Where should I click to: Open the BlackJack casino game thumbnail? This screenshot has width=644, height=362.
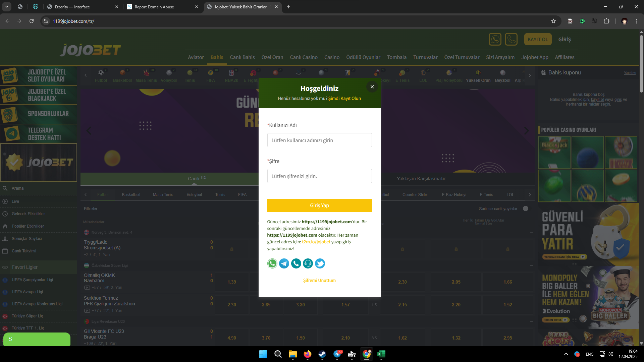tap(554, 153)
